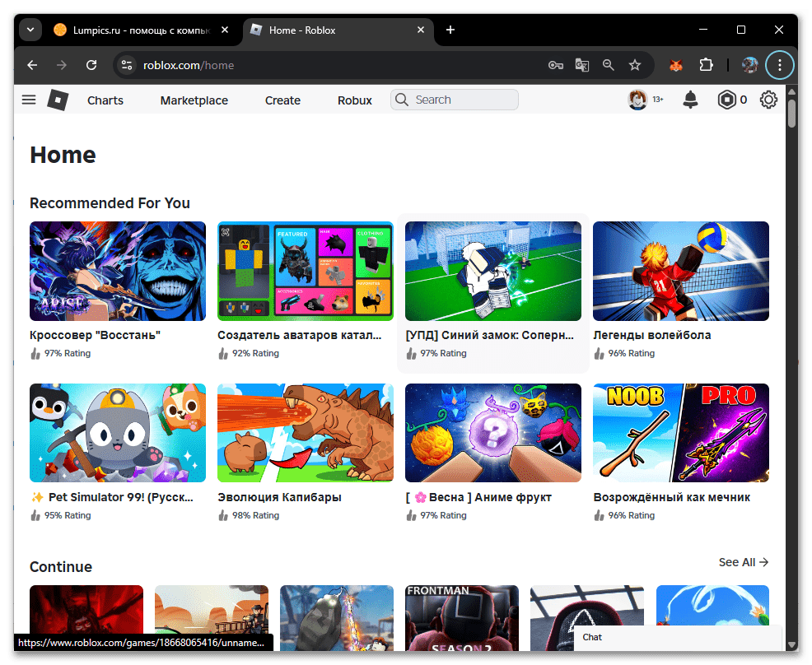Click the scrollbar down arrow
This screenshot has width=812, height=665.
[x=791, y=644]
